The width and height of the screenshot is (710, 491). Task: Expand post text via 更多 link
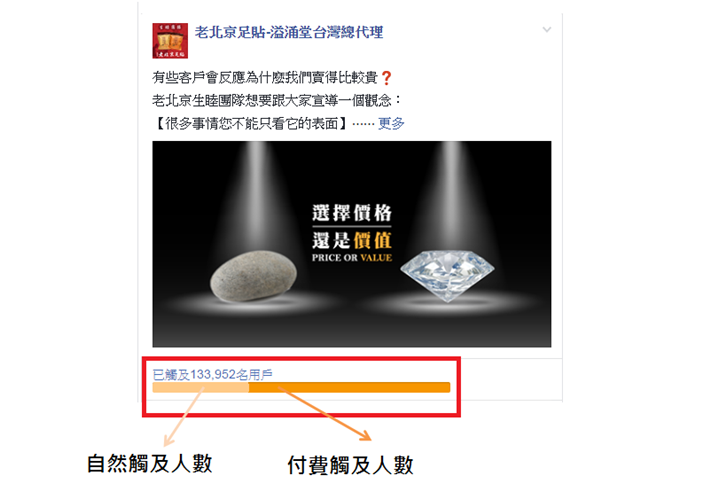click(x=391, y=123)
